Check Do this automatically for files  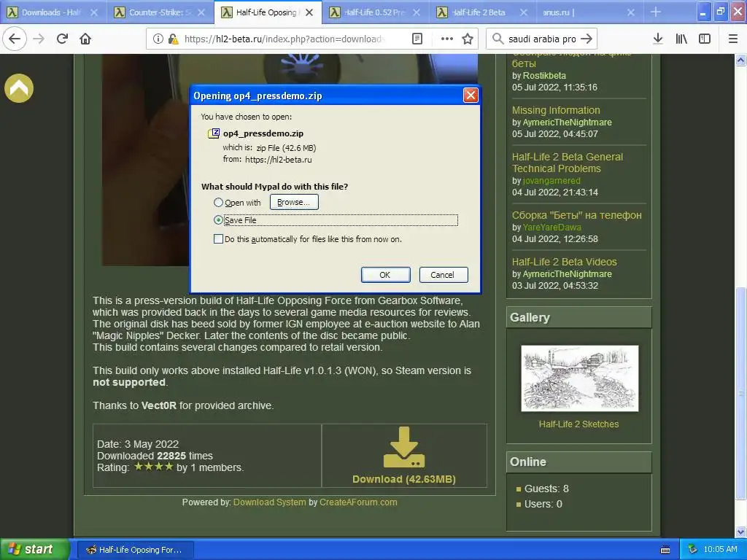218,239
